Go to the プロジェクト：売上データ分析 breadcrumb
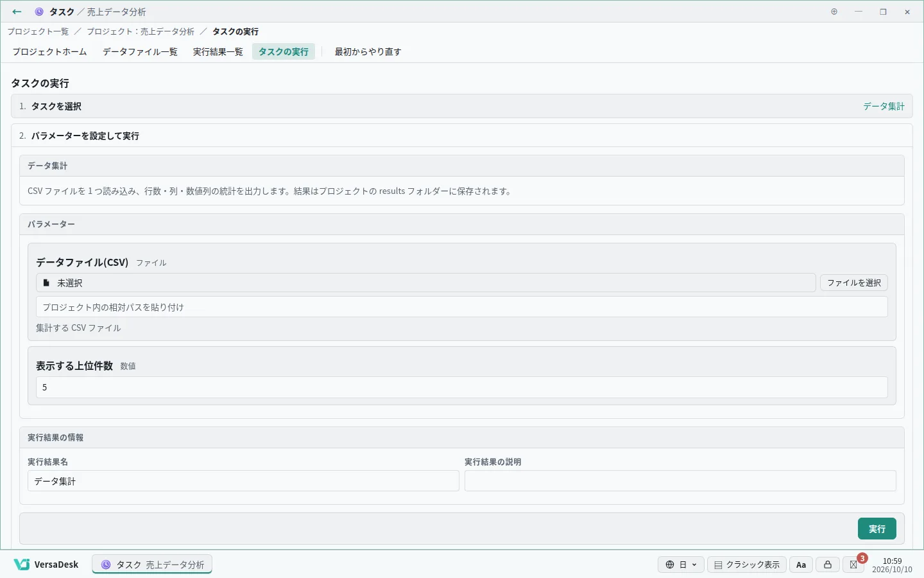Viewport: 924px width, 578px height. coord(141,31)
